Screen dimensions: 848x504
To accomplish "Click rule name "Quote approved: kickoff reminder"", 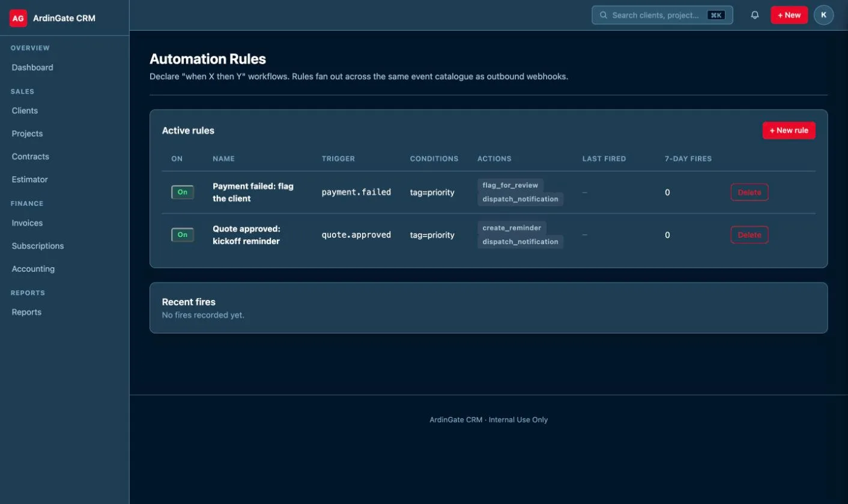I will (x=246, y=235).
